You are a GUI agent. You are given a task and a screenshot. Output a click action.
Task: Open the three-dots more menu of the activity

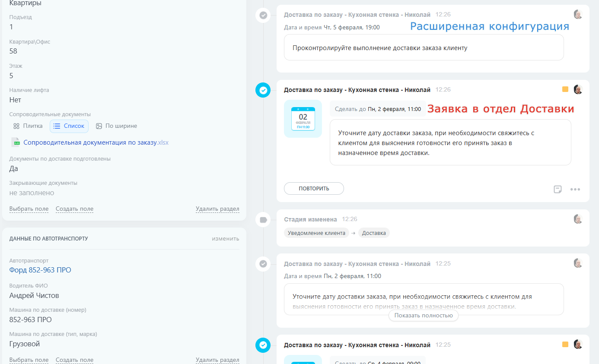[575, 189]
